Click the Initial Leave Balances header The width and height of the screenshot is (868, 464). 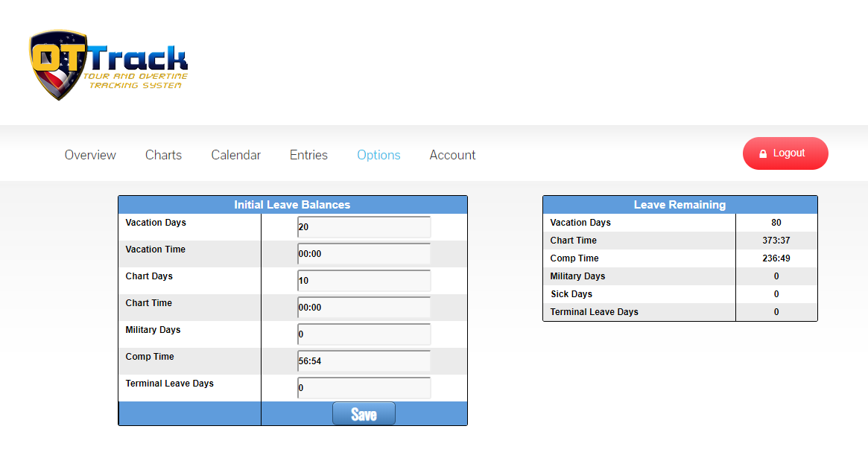point(292,205)
